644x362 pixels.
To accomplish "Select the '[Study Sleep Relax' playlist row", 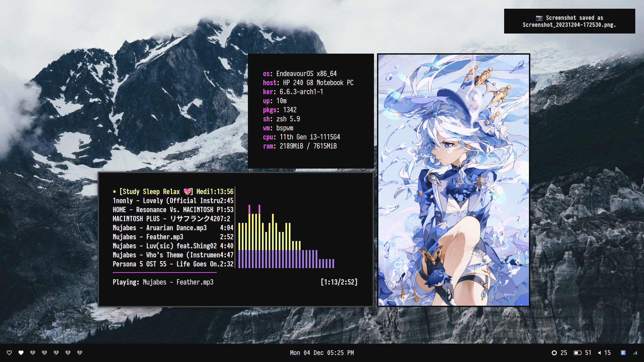I will click(x=173, y=191).
